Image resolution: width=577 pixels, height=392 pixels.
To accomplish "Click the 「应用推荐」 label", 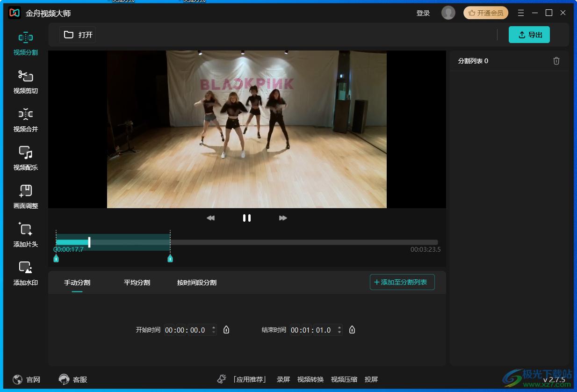I will click(250, 379).
